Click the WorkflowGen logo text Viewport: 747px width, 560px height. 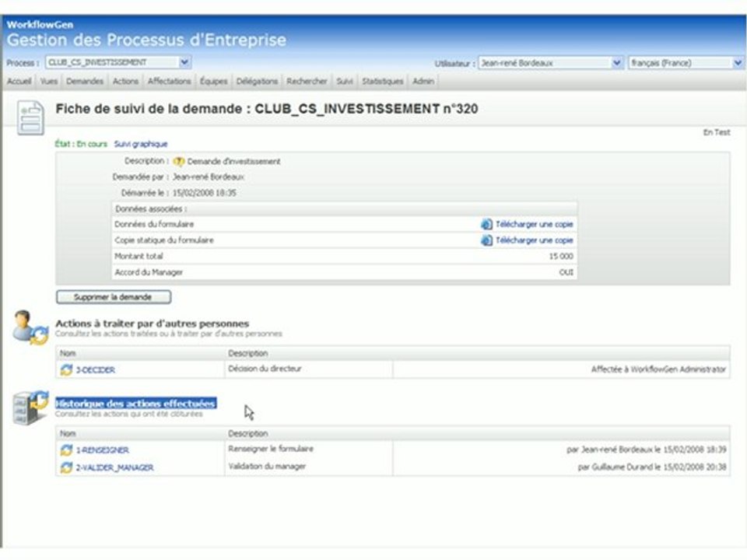[40, 25]
